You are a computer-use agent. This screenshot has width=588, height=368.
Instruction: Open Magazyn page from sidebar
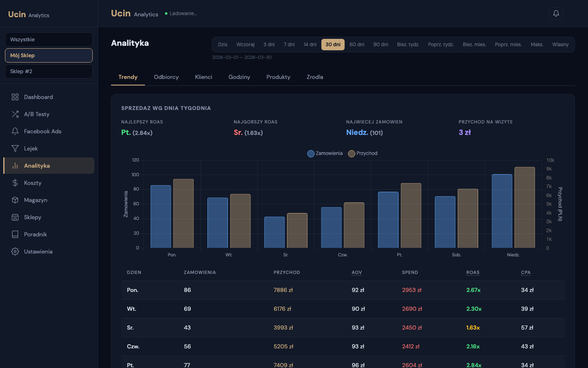[49, 200]
